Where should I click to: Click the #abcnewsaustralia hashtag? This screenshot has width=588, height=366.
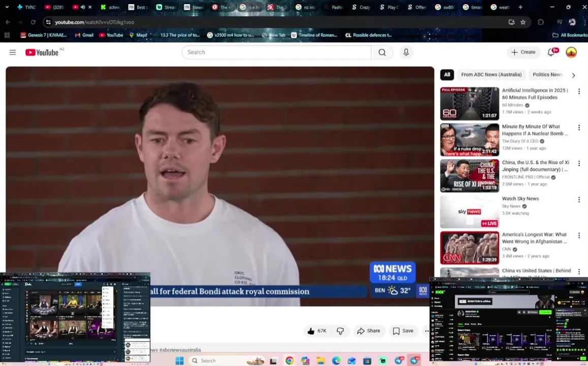click(x=180, y=350)
